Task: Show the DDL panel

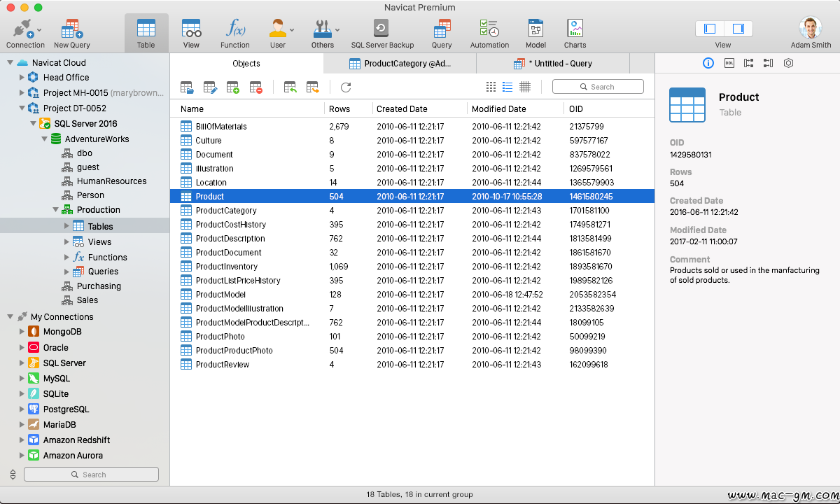Action: click(x=729, y=63)
